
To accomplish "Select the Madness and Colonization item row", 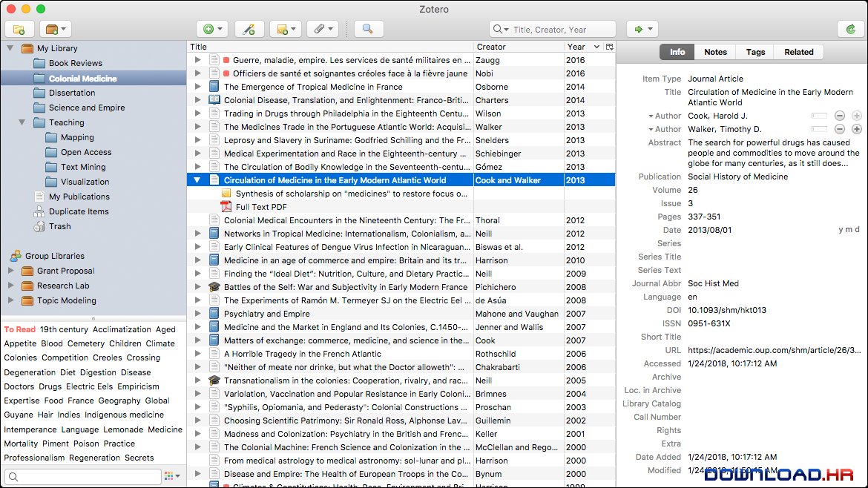I will (401, 434).
